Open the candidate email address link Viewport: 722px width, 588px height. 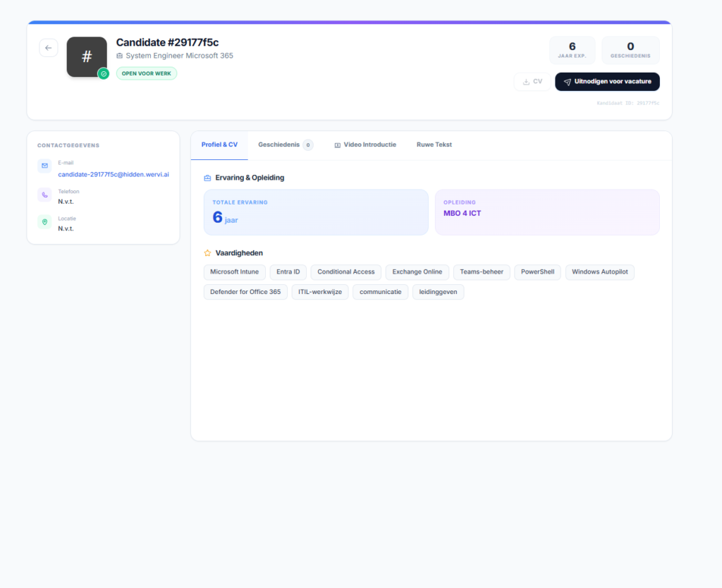pyautogui.click(x=114, y=175)
